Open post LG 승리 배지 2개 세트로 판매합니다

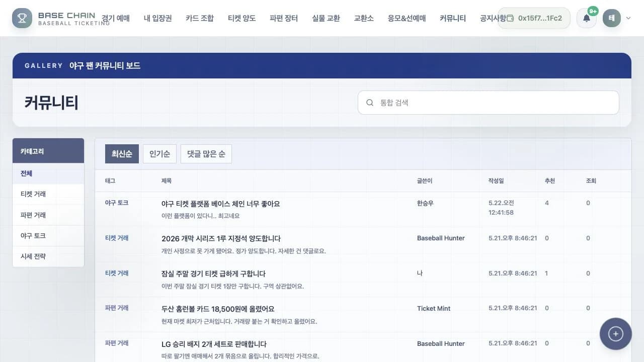[214, 344]
